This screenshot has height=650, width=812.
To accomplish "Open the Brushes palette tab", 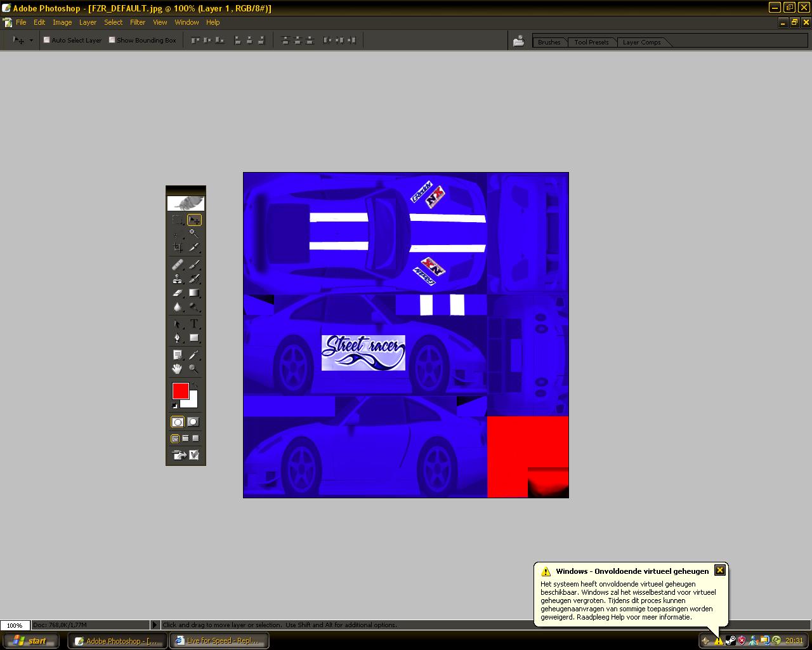I will pos(549,42).
